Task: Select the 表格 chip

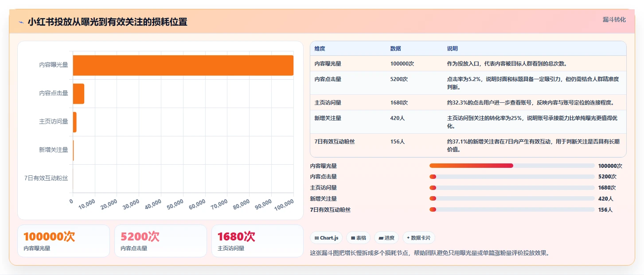Action: coord(359,238)
